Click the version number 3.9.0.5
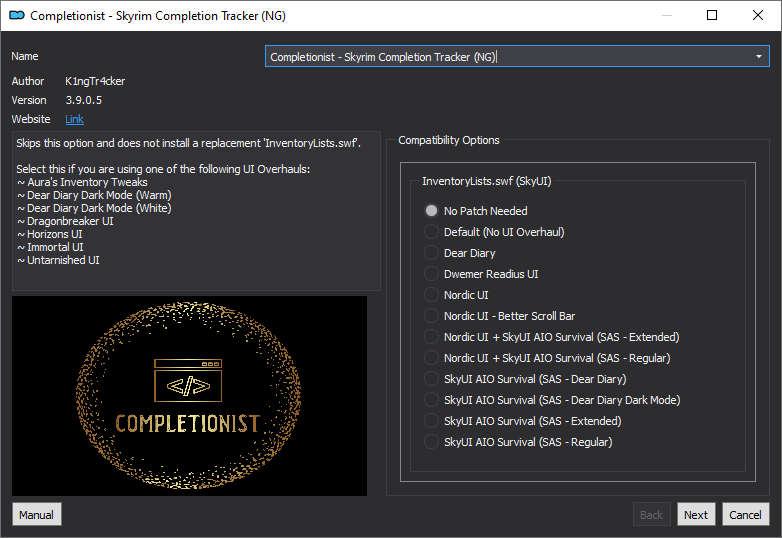The height and width of the screenshot is (538, 782). [84, 100]
